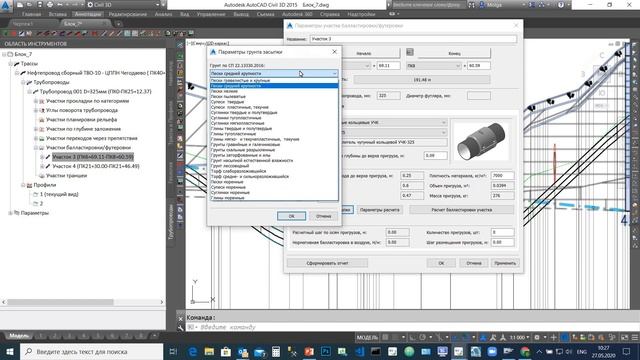Viewport: 640px width, 360px height.
Task: Click the Print icon in quick access toolbar
Action: 49,5
